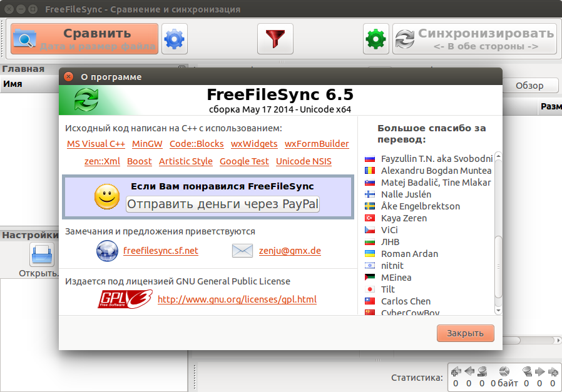Open synchronization settings green gear
The image size is (562, 392).
point(376,39)
